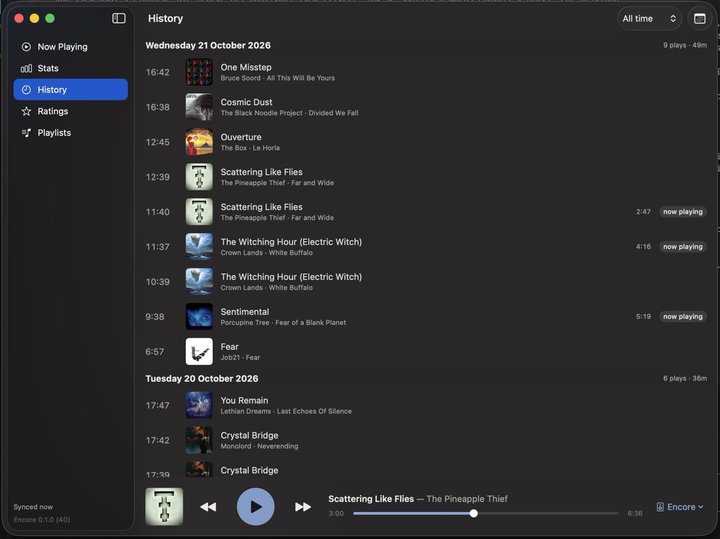Click the 'Encore 0.1.0 (40)' version text
Screen dimensions: 720x539
pyautogui.click(x=42, y=520)
